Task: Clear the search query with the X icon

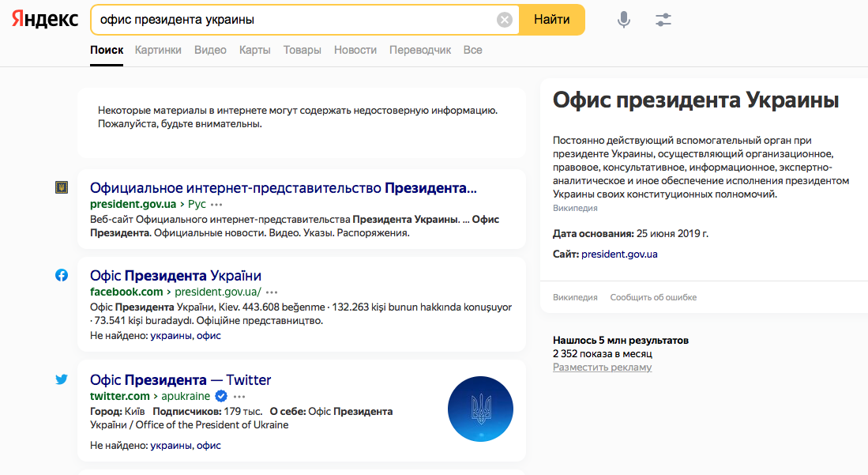Action: tap(505, 20)
